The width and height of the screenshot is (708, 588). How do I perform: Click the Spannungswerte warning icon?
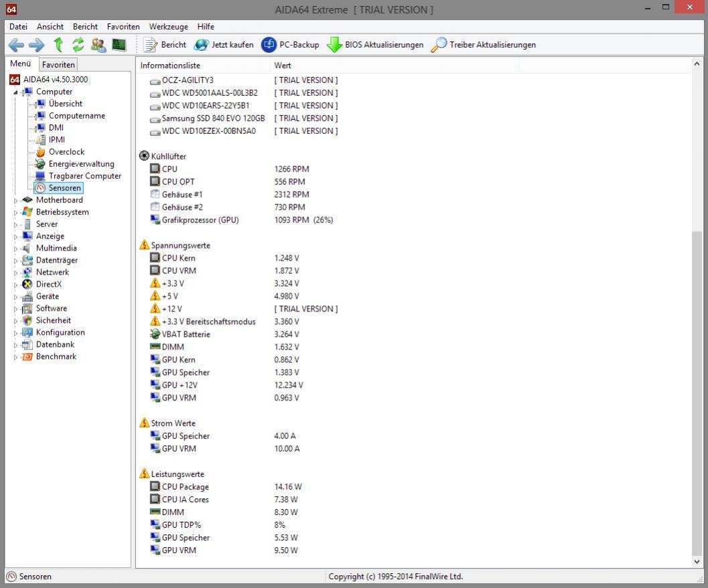(x=144, y=245)
